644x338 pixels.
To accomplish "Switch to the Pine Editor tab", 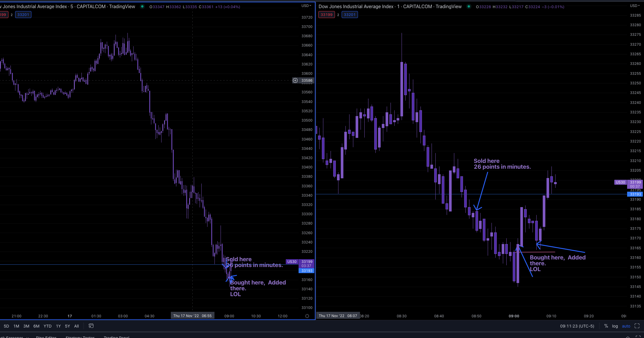I will (x=46, y=337).
